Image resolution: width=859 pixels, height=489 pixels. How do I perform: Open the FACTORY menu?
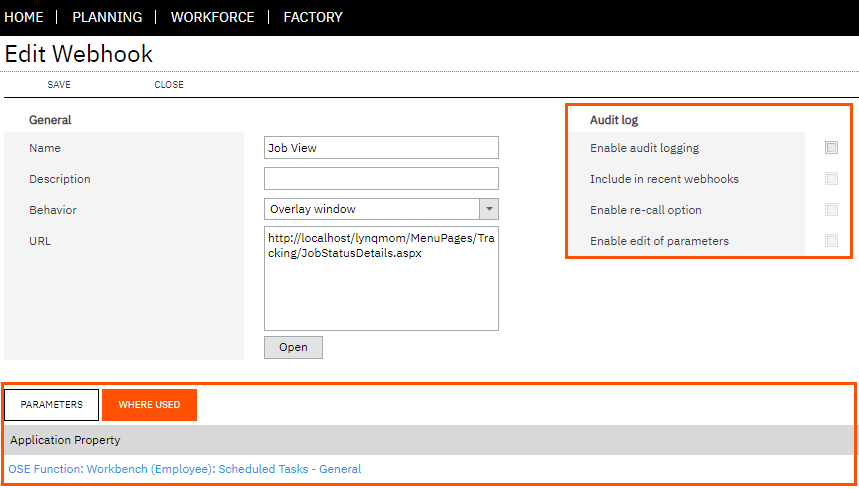pos(313,18)
